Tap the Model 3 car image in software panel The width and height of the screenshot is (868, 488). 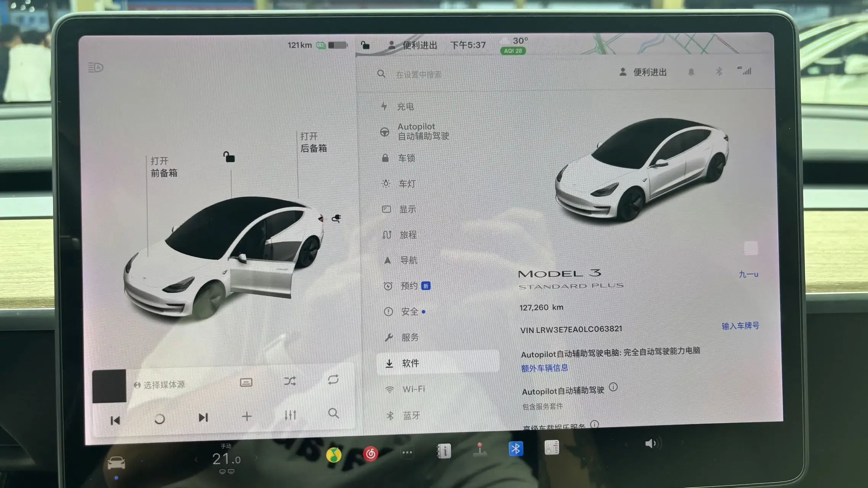[642, 170]
